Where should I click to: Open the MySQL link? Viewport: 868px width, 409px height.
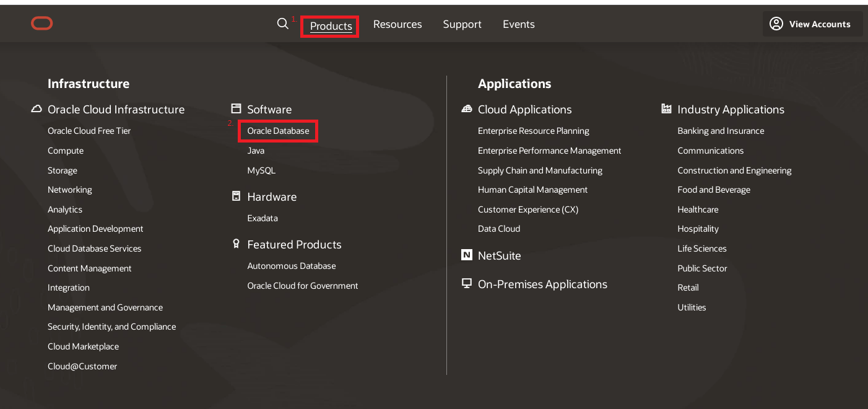[x=261, y=170]
